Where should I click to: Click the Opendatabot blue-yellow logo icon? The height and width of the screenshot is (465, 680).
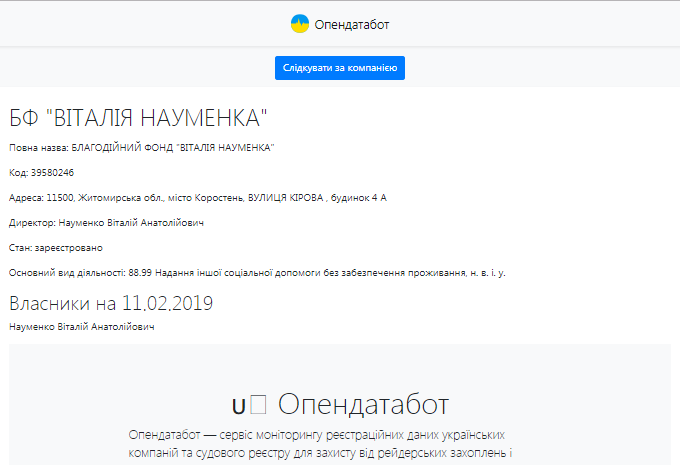click(300, 23)
